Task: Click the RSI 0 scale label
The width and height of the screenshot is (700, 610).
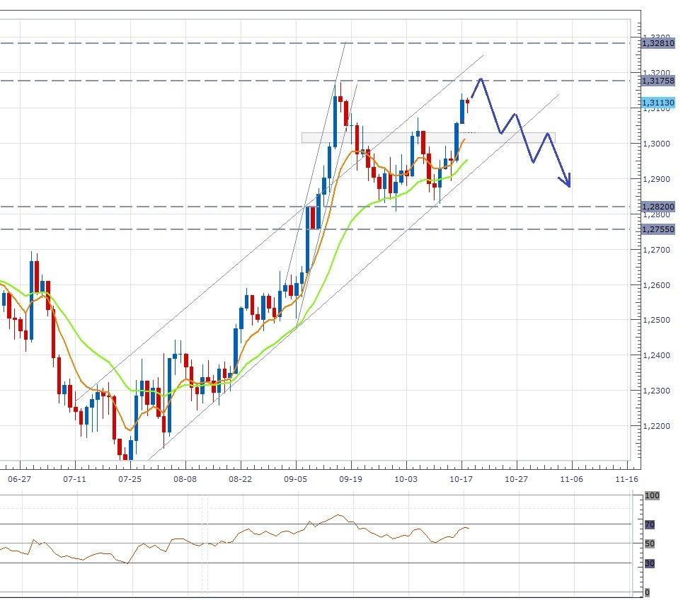Action: coord(648,592)
